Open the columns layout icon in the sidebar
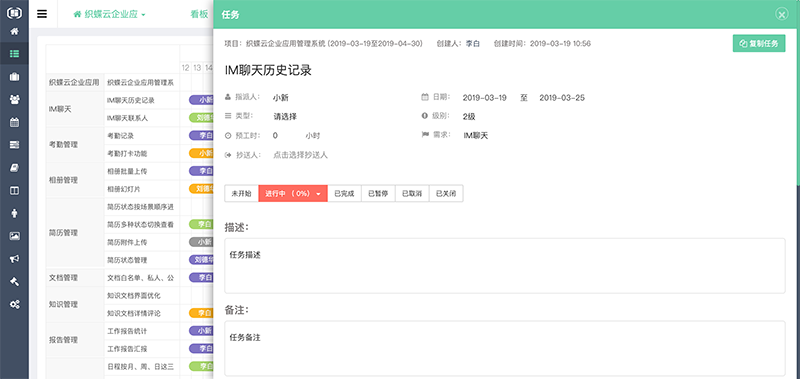The width and height of the screenshot is (800, 379). 14,190
